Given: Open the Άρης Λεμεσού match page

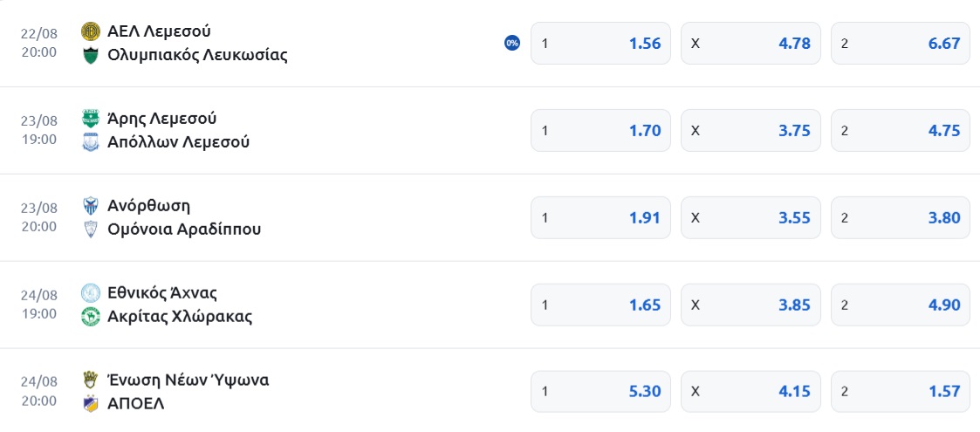Looking at the screenshot, I should (161, 118).
